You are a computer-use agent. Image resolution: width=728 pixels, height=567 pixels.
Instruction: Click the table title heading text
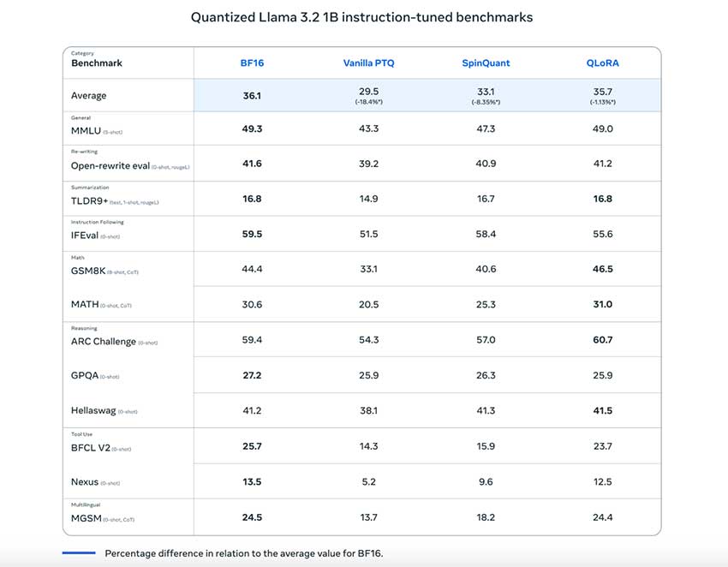click(x=363, y=17)
